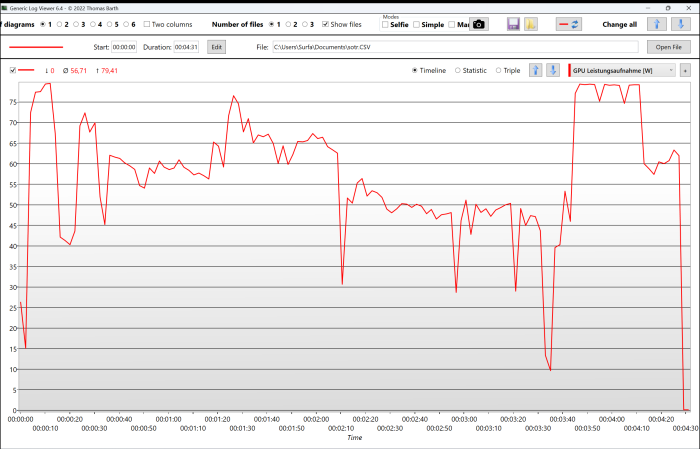Click the Generic Log Viewer title bar icon
The width and height of the screenshot is (700, 449).
point(4,8)
